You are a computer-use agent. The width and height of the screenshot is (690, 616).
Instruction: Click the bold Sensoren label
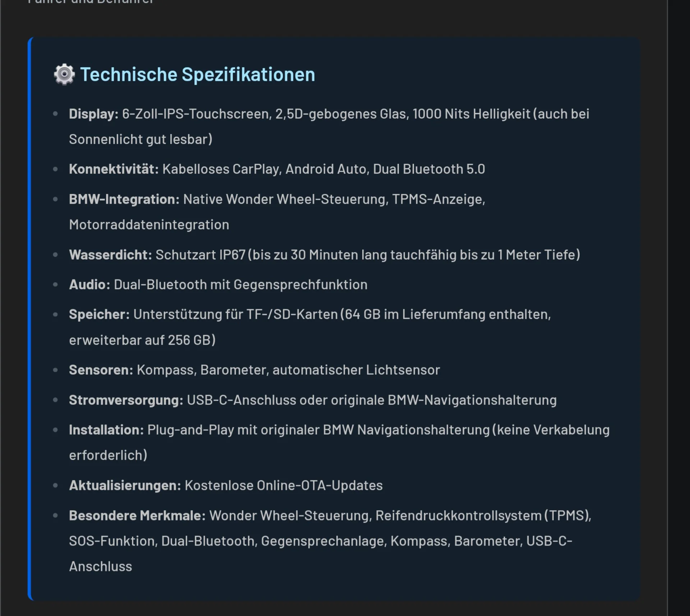(101, 370)
